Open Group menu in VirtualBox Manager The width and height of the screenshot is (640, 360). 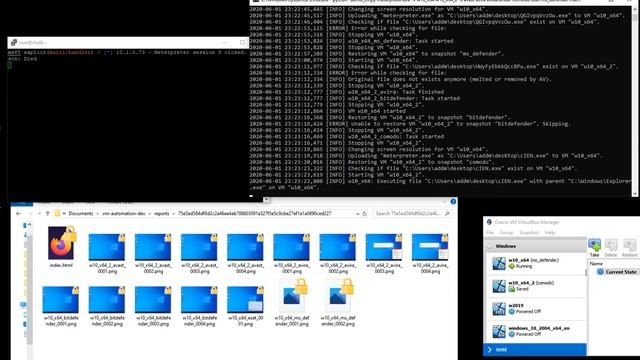click(x=506, y=232)
